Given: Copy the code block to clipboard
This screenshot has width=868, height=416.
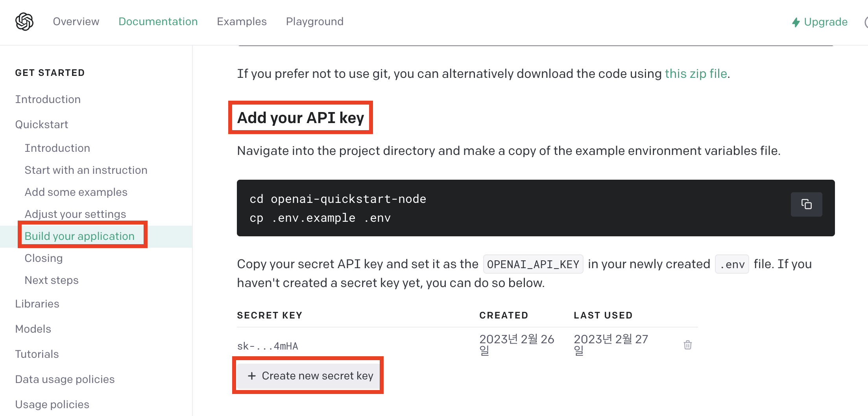Looking at the screenshot, I should click(x=806, y=204).
